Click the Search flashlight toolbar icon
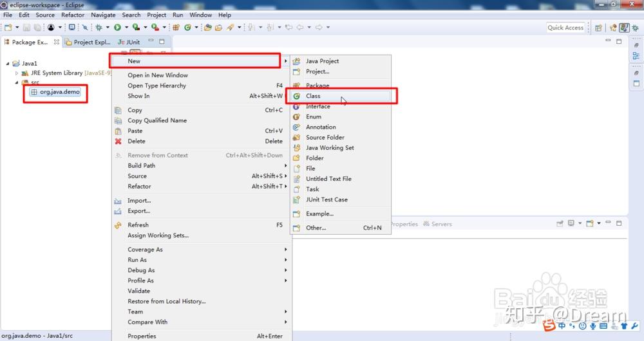644x341 pixels. [x=230, y=28]
